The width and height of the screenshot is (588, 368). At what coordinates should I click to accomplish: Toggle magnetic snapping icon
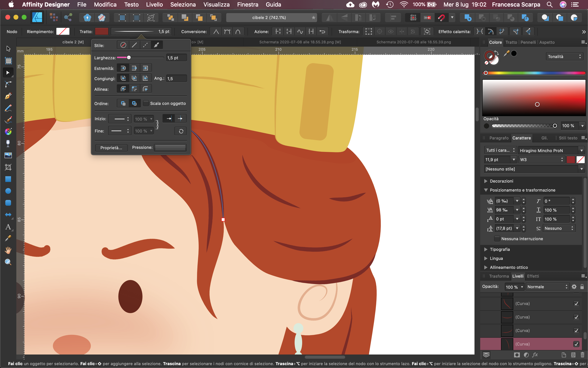click(441, 18)
